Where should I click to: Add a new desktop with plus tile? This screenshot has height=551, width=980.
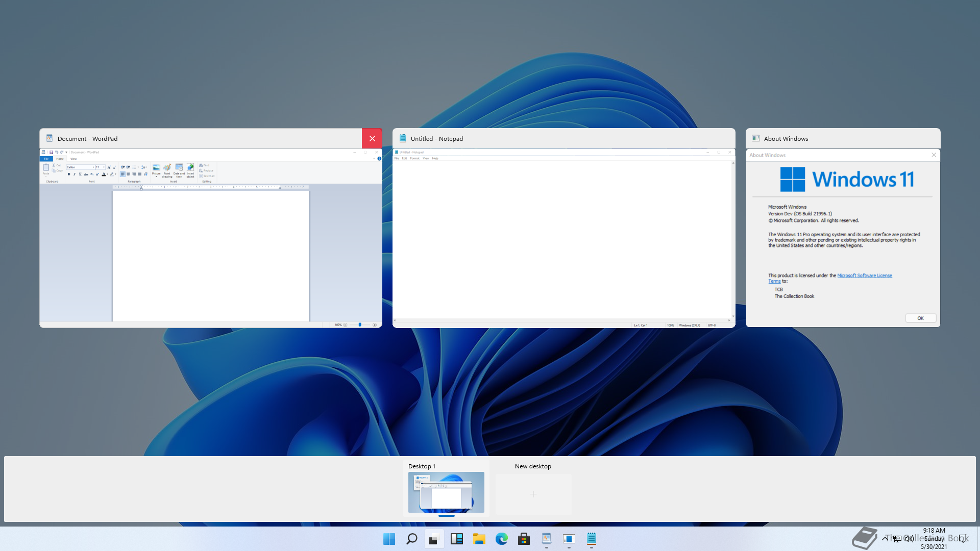click(533, 494)
